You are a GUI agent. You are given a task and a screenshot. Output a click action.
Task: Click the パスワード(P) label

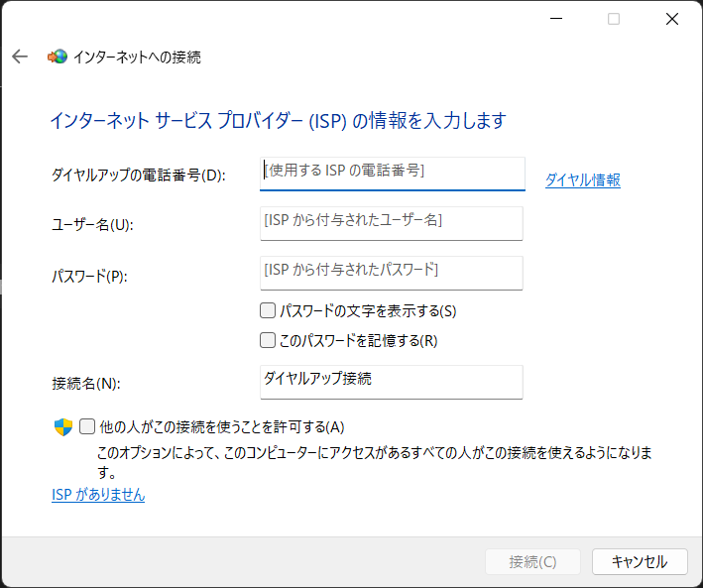point(89,276)
